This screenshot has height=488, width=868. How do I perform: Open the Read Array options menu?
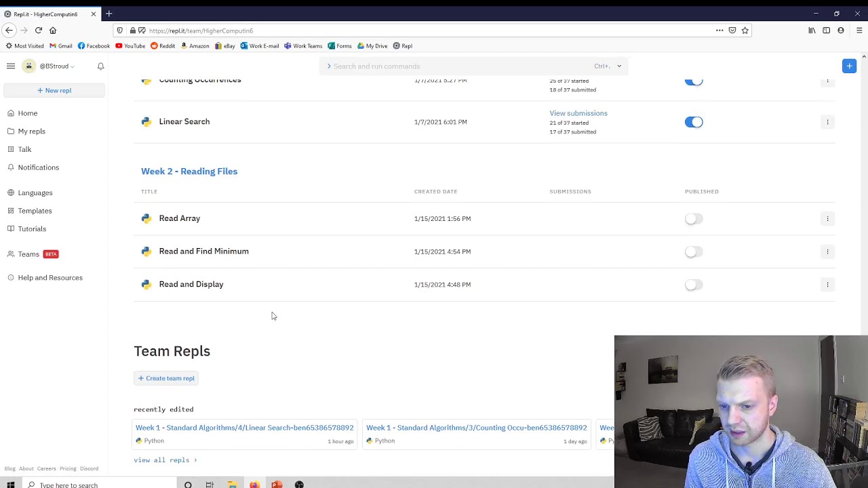[x=827, y=218]
